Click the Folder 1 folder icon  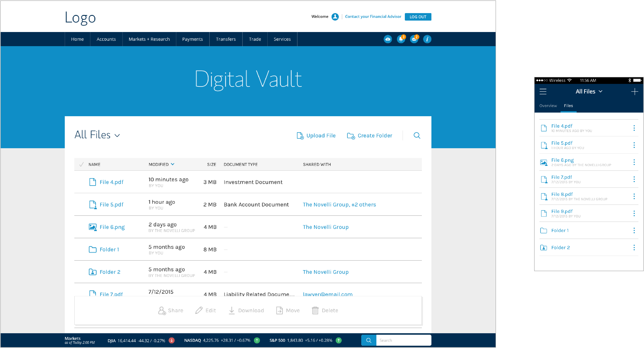pos(93,249)
